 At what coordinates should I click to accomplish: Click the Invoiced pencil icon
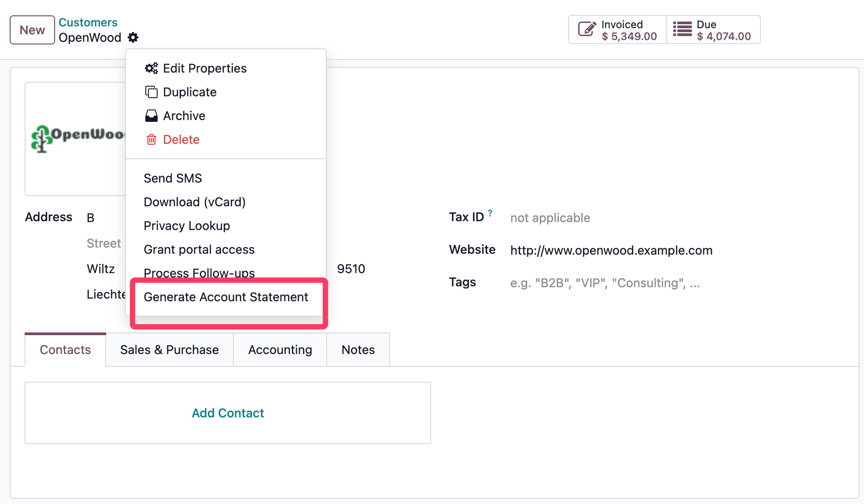point(586,29)
